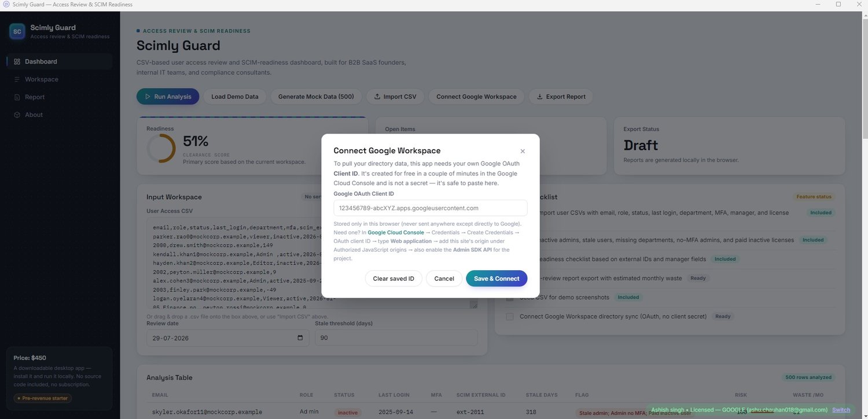
Task: Click the Stale threshold days field
Action: point(396,338)
